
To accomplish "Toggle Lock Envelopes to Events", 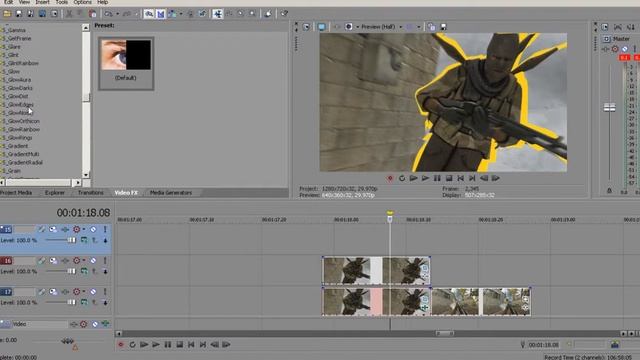I will point(190,14).
